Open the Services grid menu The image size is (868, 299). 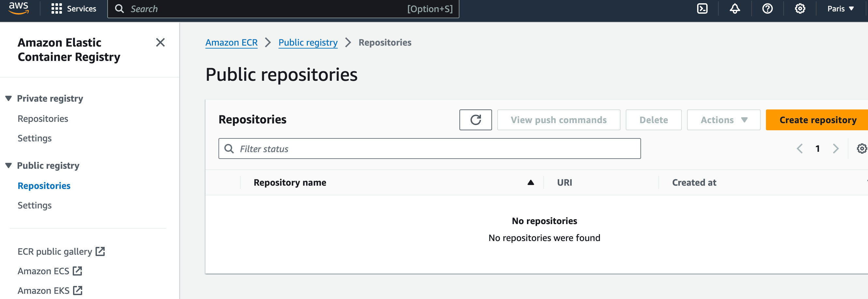73,9
